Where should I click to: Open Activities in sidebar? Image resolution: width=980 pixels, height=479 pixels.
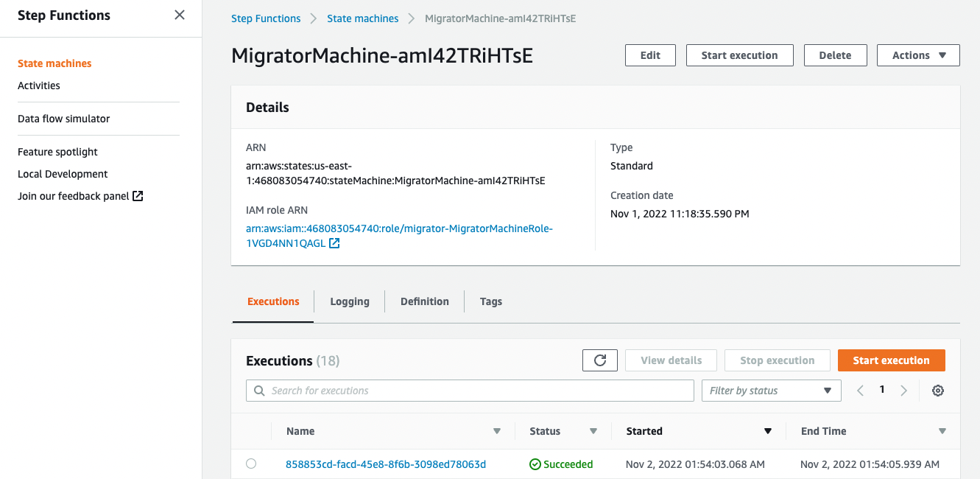[39, 85]
